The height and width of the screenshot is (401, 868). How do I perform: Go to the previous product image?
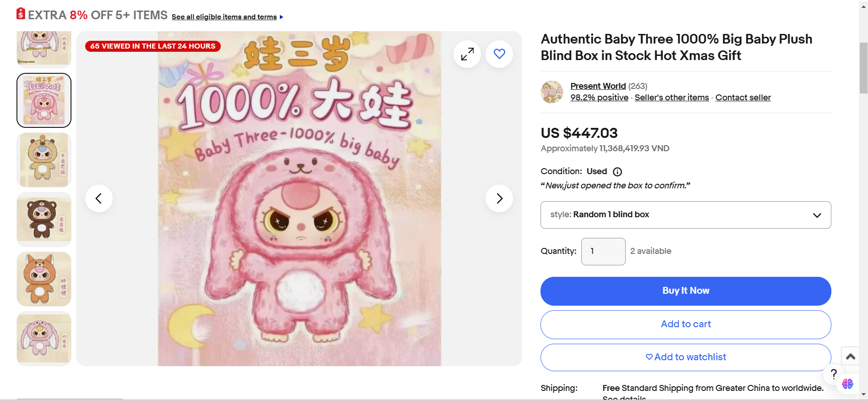coord(98,198)
